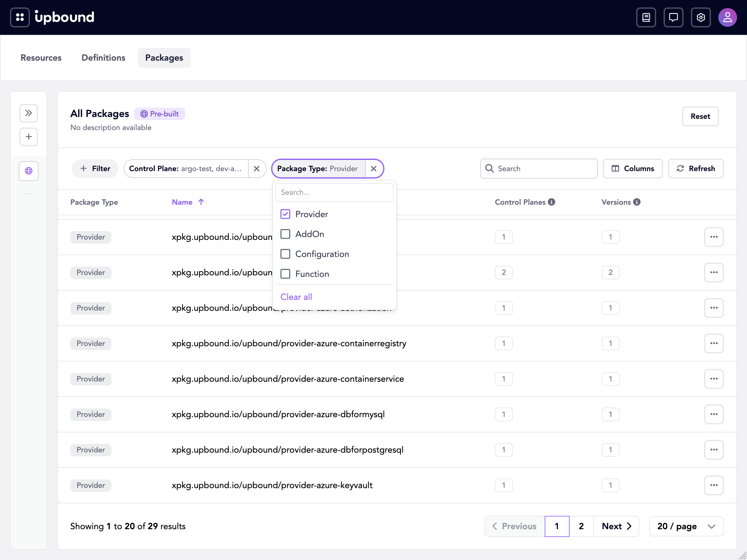Viewport: 747px width, 560px height.
Task: Open the app switcher grid icon
Action: pos(20,17)
